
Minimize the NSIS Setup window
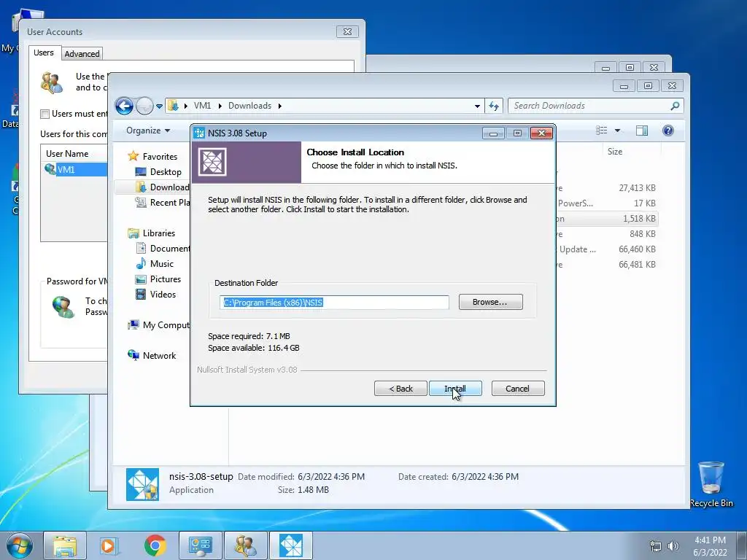(494, 133)
